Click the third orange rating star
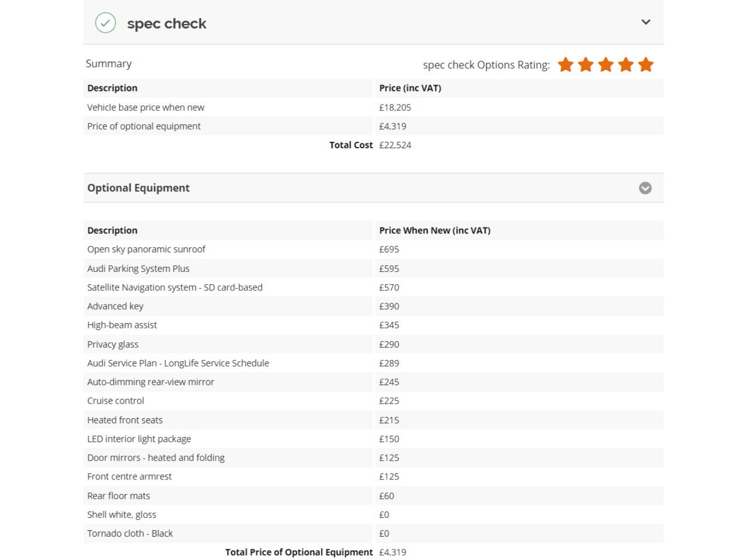The image size is (747, 560). 606,65
